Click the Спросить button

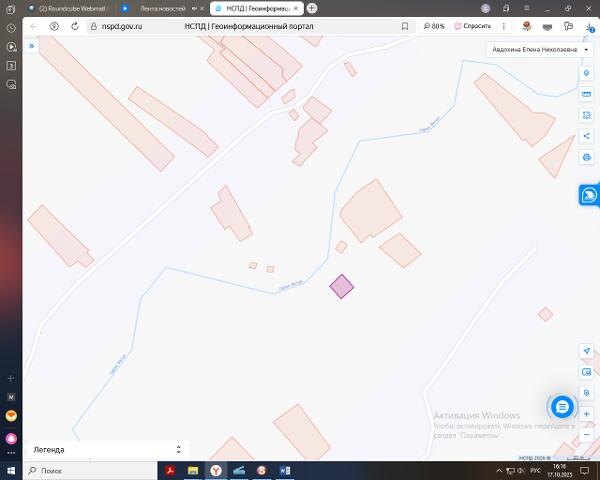[473, 26]
